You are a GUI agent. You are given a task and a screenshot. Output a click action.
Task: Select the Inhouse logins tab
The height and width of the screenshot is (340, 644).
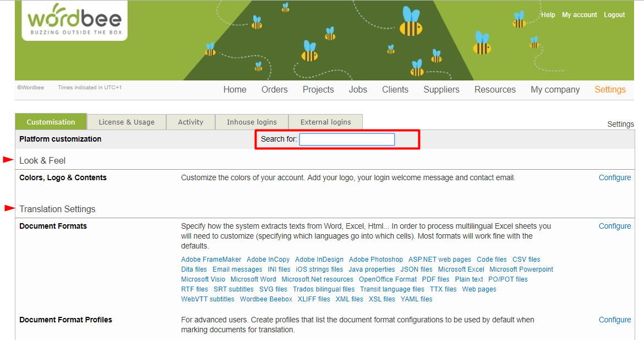coord(252,122)
